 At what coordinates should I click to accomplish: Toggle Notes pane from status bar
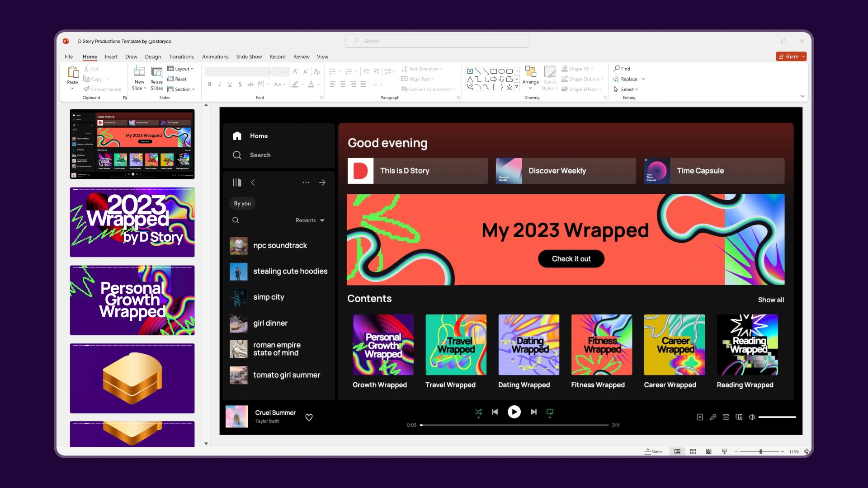654,451
